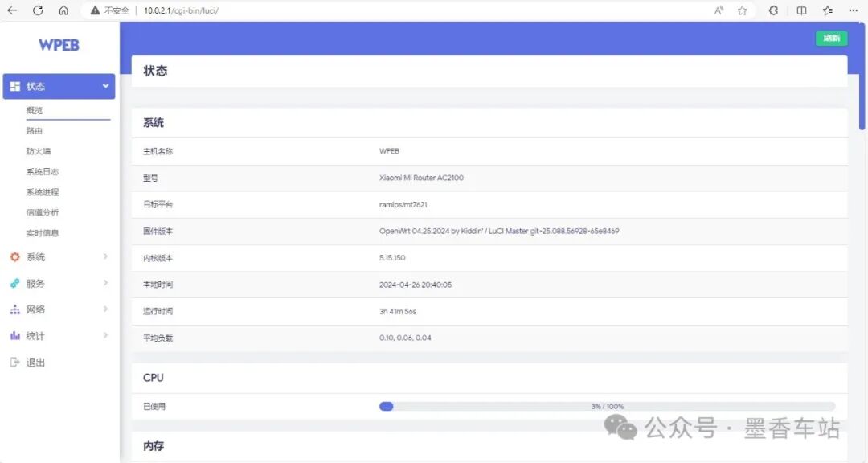Expand the 系统 submenu
The width and height of the screenshot is (868, 463).
(104, 256)
